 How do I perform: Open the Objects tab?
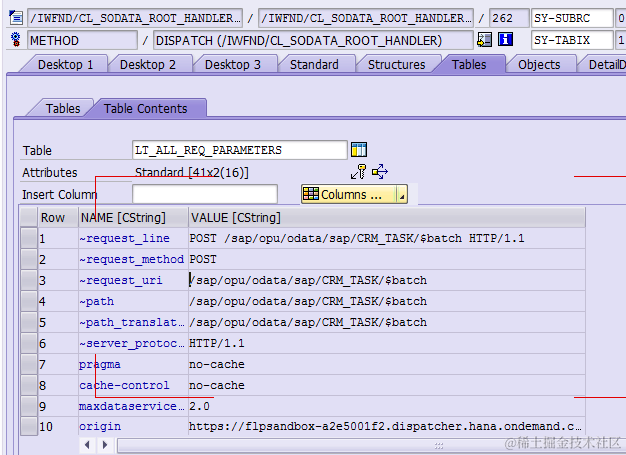click(539, 64)
